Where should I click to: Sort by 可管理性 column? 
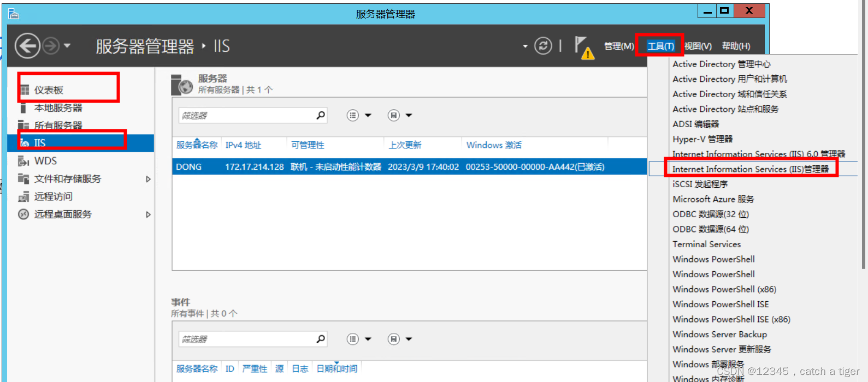tap(308, 145)
